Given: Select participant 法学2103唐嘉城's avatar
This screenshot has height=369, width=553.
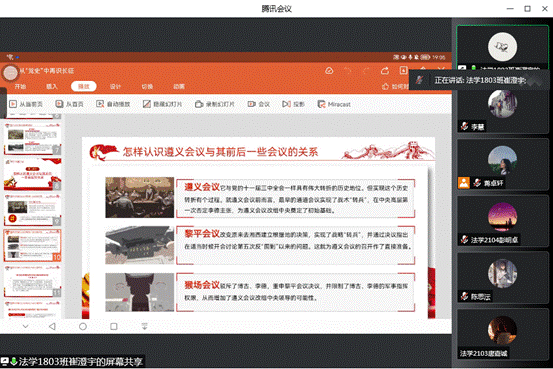Looking at the screenshot, I should (x=503, y=331).
